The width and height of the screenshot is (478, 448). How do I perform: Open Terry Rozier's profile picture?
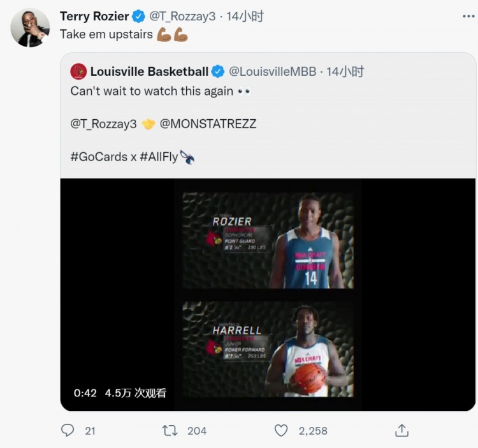point(30,28)
